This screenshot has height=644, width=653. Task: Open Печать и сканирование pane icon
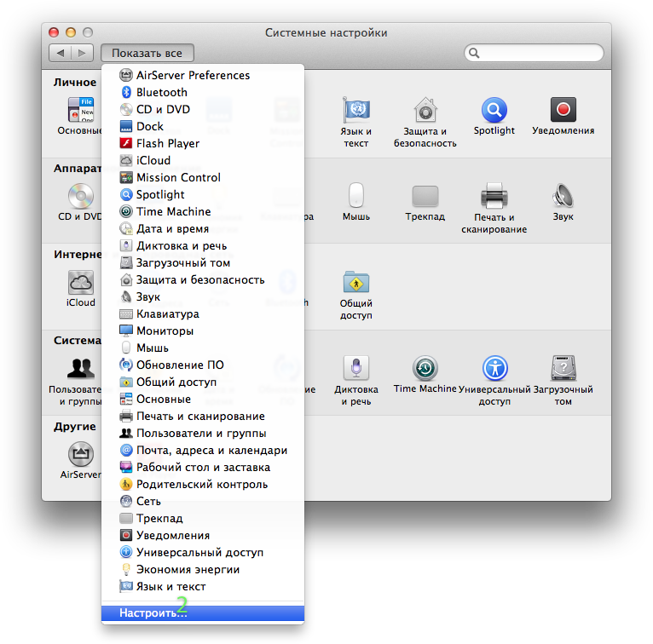coord(494,196)
